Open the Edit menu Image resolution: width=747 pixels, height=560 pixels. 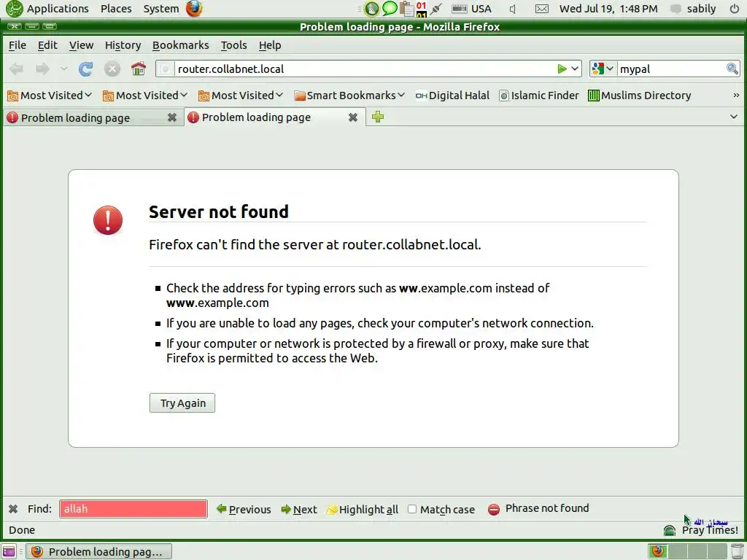[x=47, y=45]
